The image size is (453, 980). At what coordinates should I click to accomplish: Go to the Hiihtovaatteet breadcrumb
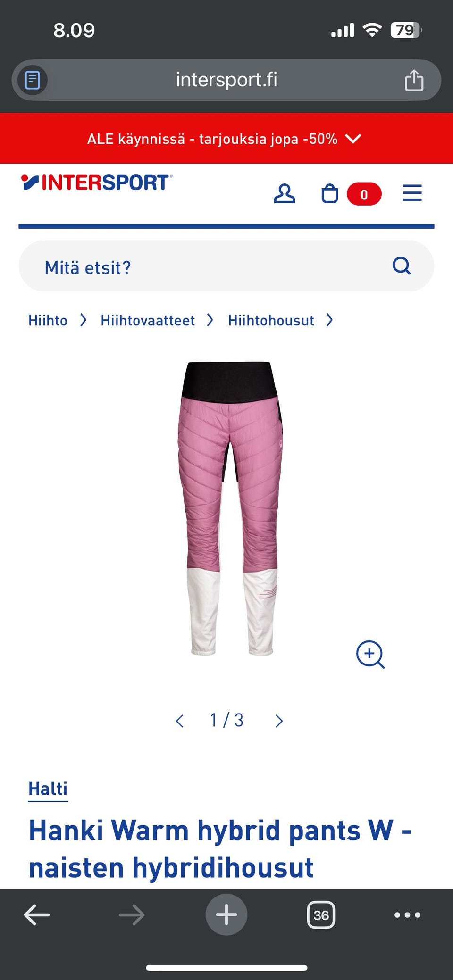coord(148,320)
